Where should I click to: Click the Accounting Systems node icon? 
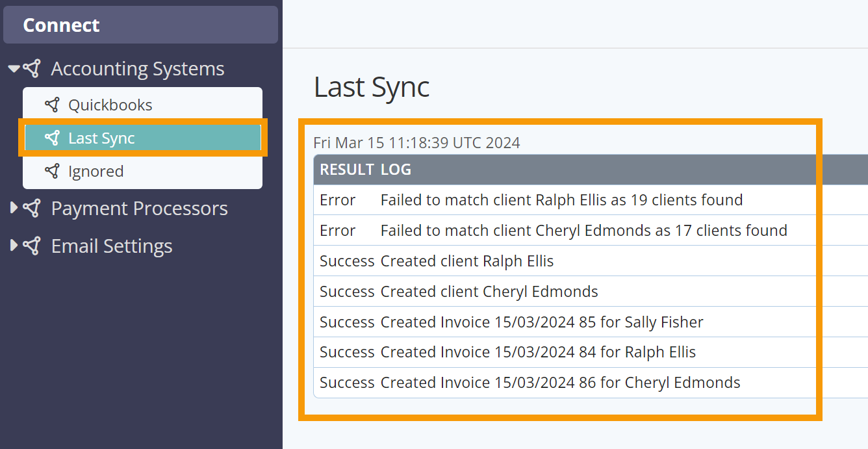pos(32,68)
